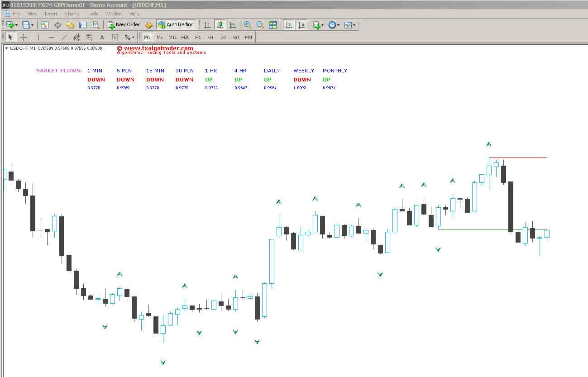Switch chart to candlestick display

click(x=220, y=25)
